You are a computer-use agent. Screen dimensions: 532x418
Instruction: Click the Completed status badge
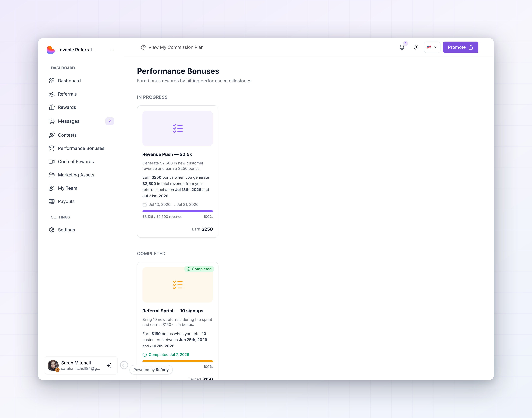199,269
